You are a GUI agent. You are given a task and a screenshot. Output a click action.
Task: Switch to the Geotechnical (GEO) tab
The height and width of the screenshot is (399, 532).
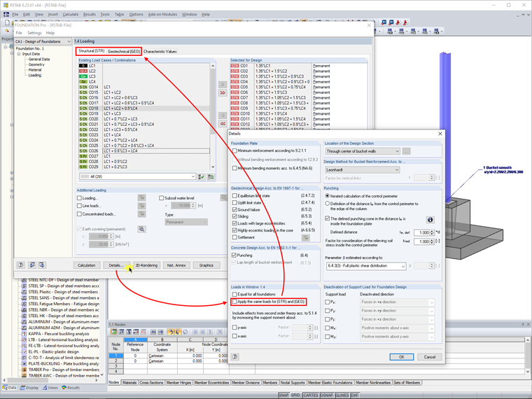coord(124,52)
